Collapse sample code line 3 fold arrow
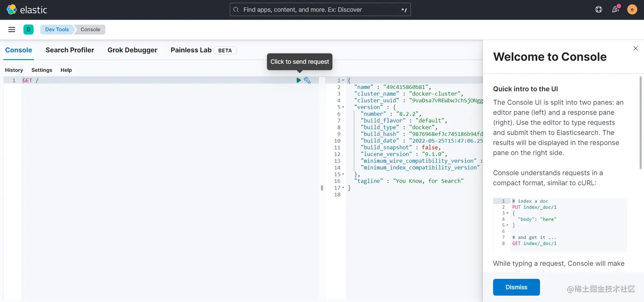Image resolution: width=644 pixels, height=302 pixels. click(x=507, y=213)
